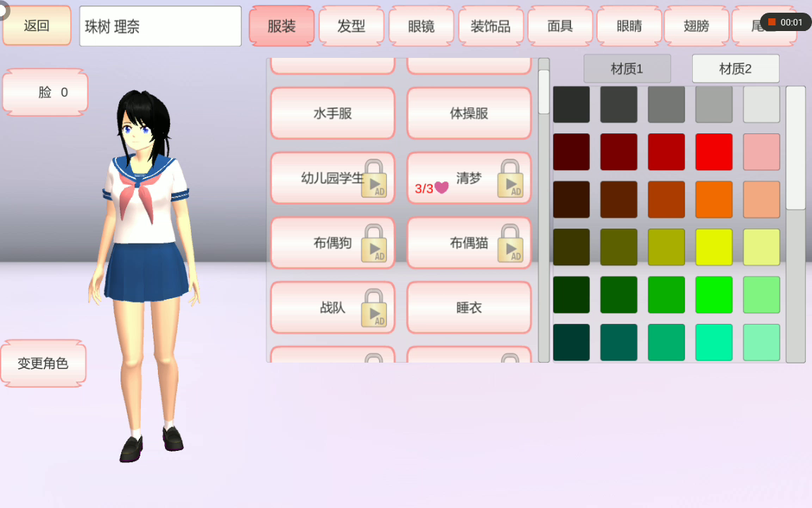The height and width of the screenshot is (508, 812).
Task: Switch to the 发型 hairstyle tab
Action: coord(351,26)
